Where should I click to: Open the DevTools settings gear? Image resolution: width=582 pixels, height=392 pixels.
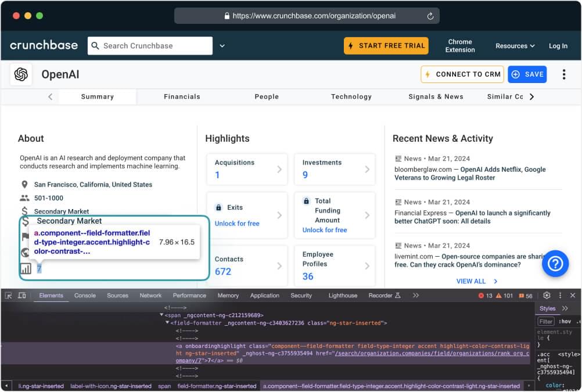pos(546,296)
